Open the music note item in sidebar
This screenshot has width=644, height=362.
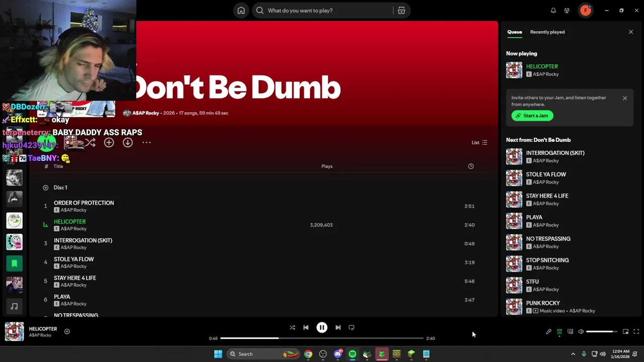click(x=14, y=306)
